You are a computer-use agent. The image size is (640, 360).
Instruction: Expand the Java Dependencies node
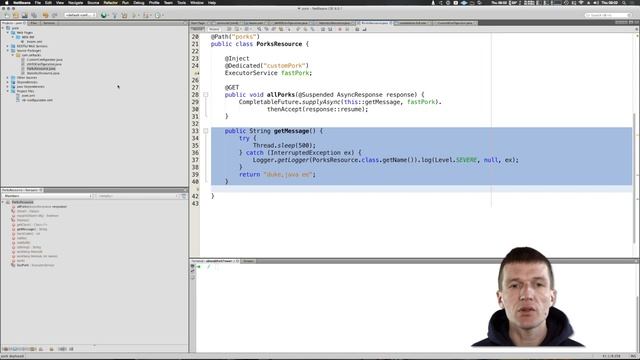(8, 87)
